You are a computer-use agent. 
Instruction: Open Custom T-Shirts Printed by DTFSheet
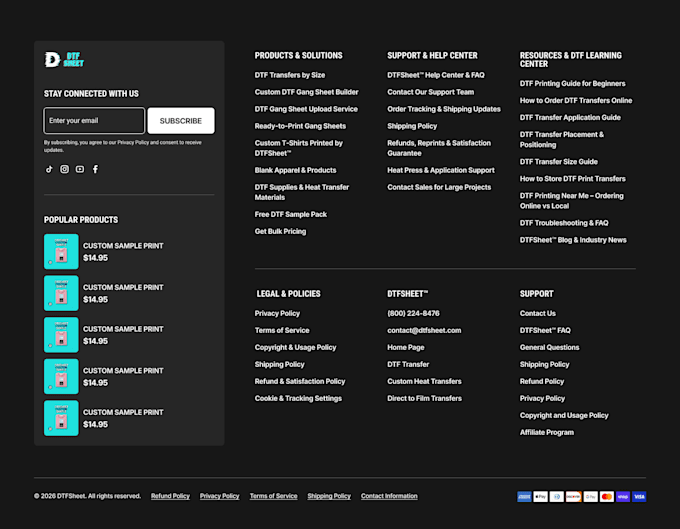(x=299, y=148)
